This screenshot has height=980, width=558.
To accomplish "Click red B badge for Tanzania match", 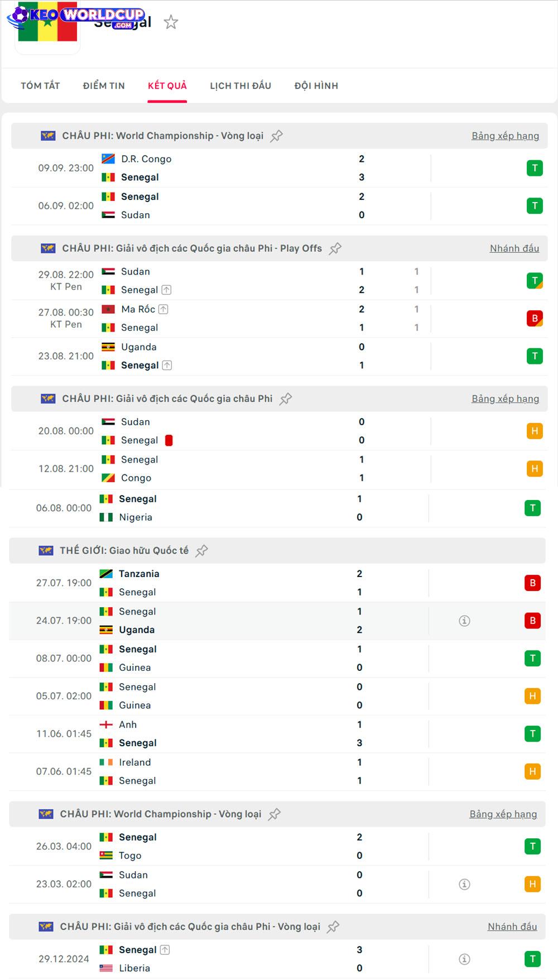I will coord(532,583).
